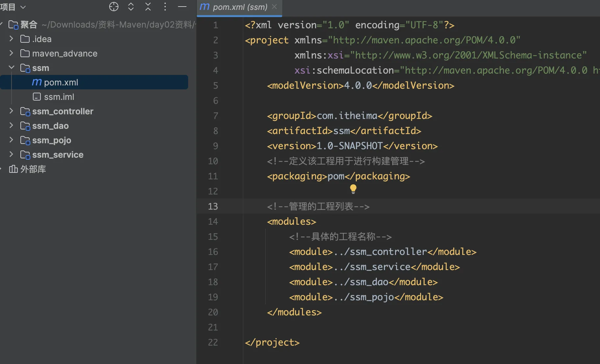Click the closing </modules> tag
The width and height of the screenshot is (600, 364).
[x=294, y=312]
